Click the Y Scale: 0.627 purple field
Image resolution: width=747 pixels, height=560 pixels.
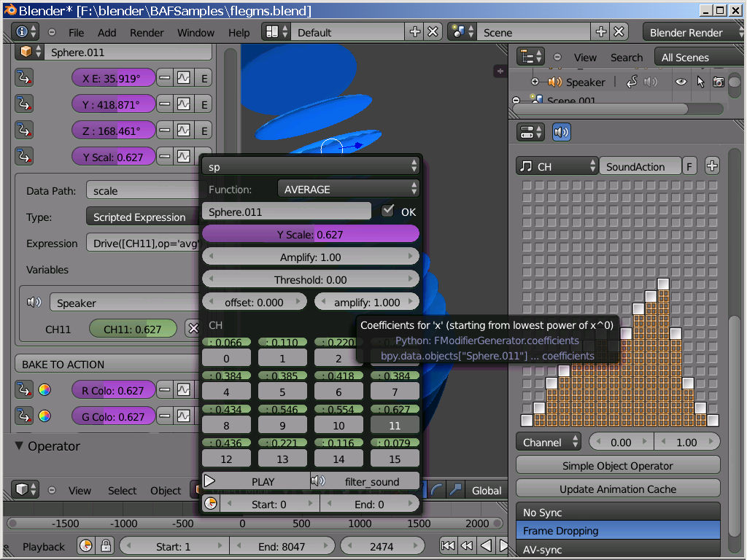[311, 234]
